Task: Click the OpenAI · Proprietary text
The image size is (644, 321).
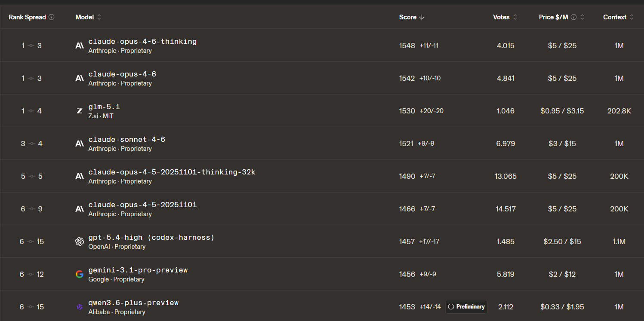Action: coord(117,247)
